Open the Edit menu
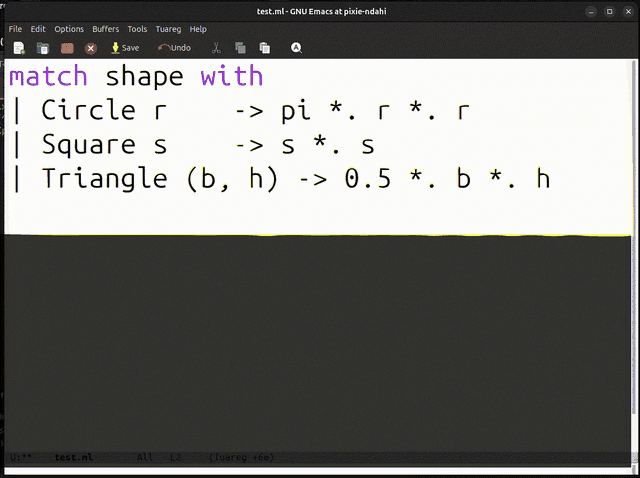Image resolution: width=640 pixels, height=478 pixels. click(38, 29)
